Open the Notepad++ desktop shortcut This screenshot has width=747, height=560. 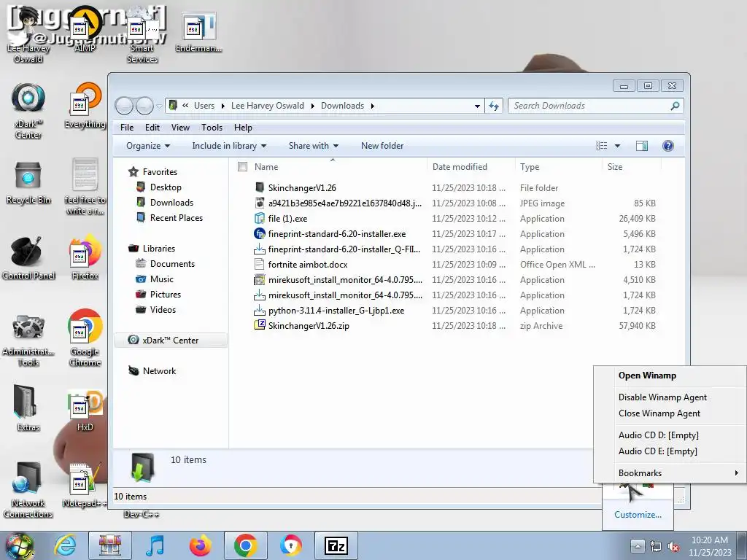(84, 486)
